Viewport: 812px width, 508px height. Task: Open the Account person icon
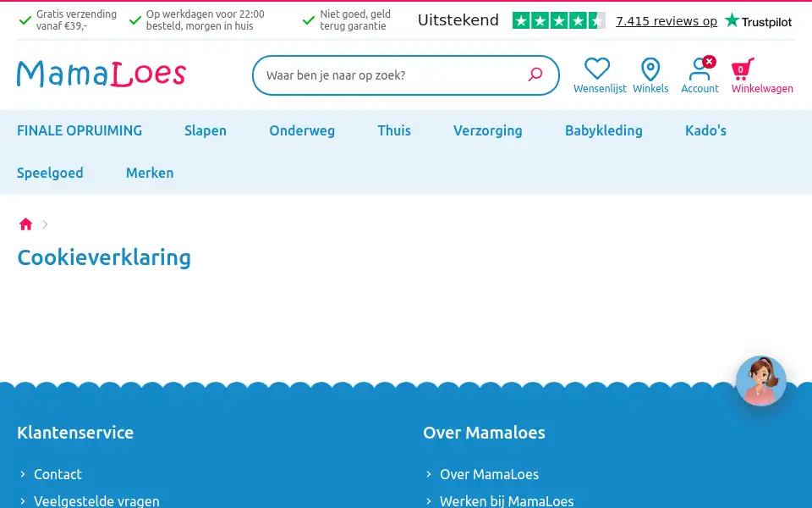click(700, 69)
